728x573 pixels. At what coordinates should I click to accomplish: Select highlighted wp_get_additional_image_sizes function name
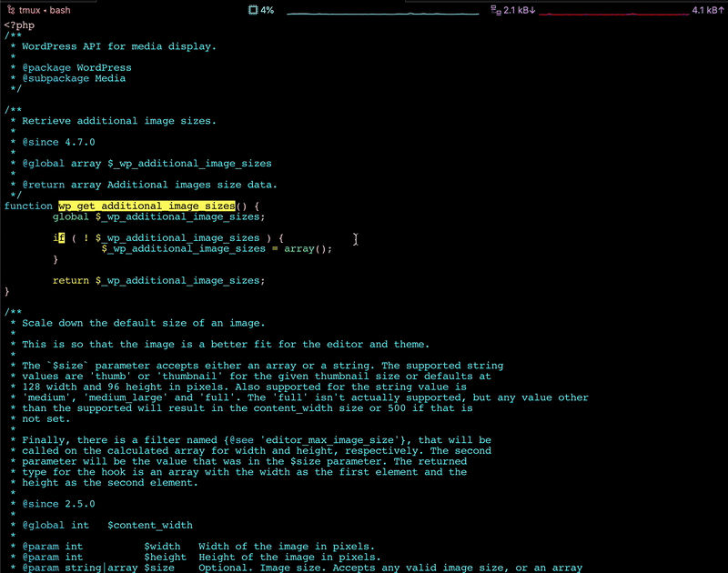147,206
